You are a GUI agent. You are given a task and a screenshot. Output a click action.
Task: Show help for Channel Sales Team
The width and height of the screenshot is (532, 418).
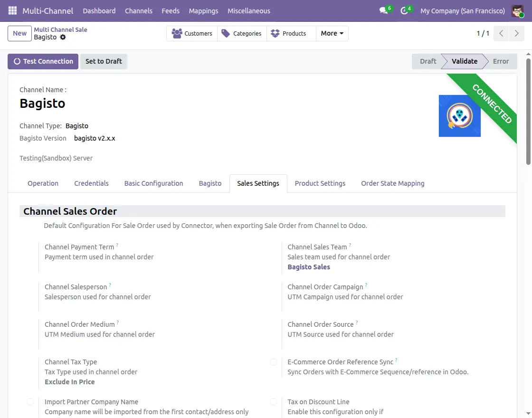pos(350,245)
